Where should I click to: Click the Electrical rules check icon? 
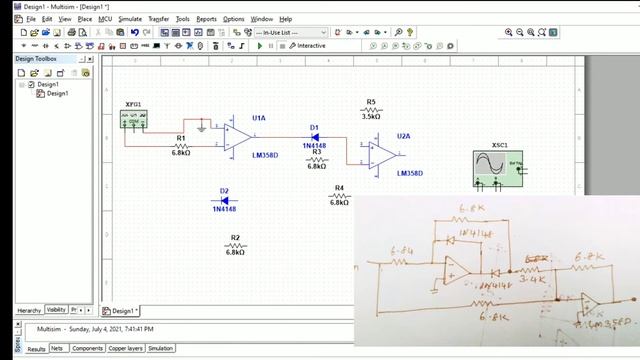tap(338, 32)
